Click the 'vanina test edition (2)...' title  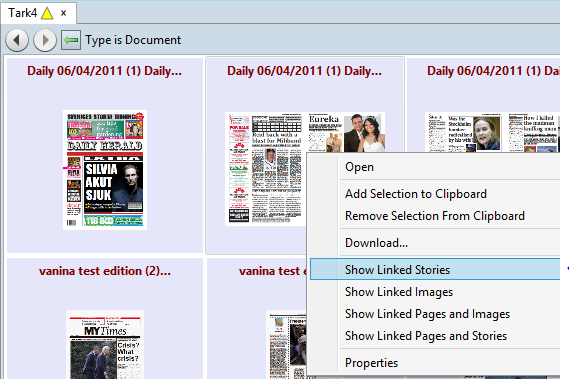pyautogui.click(x=105, y=271)
